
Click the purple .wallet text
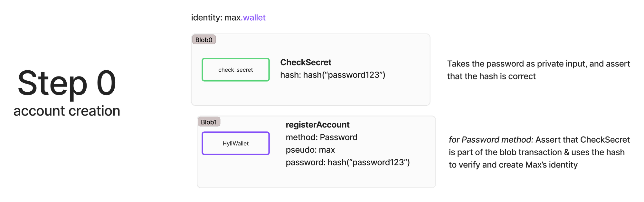253,17
